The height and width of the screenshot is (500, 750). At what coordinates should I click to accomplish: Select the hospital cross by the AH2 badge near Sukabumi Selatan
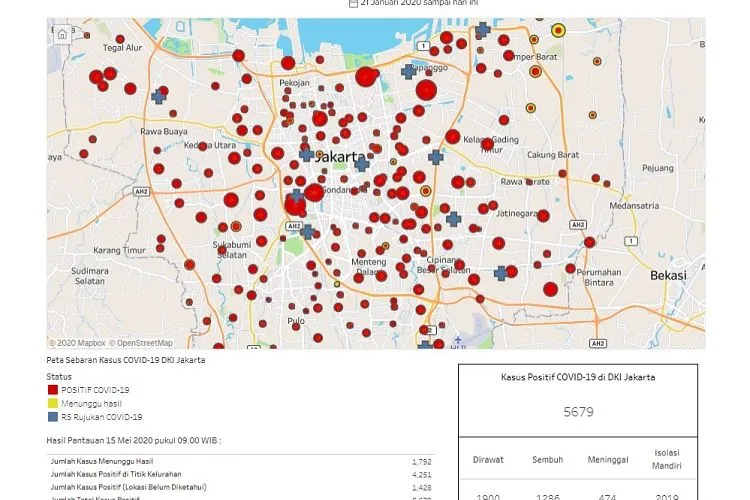point(308,232)
